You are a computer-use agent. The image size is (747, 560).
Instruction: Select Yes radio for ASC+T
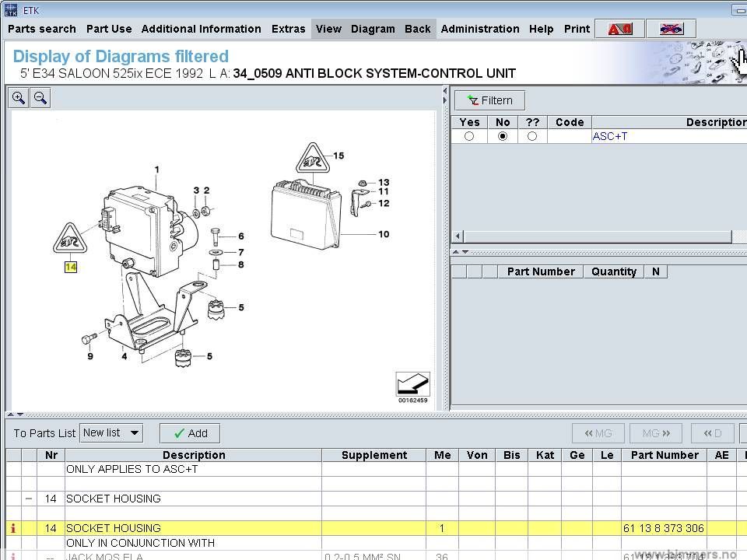469,136
